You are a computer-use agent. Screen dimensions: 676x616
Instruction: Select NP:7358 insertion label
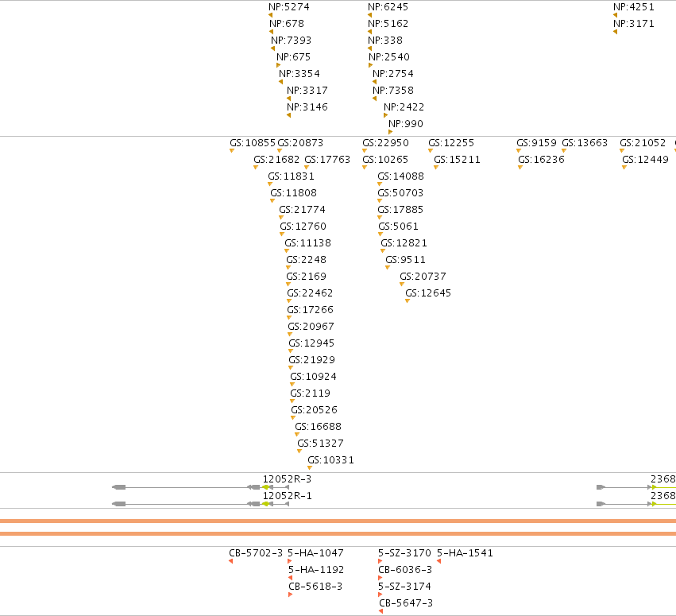pyautogui.click(x=392, y=91)
